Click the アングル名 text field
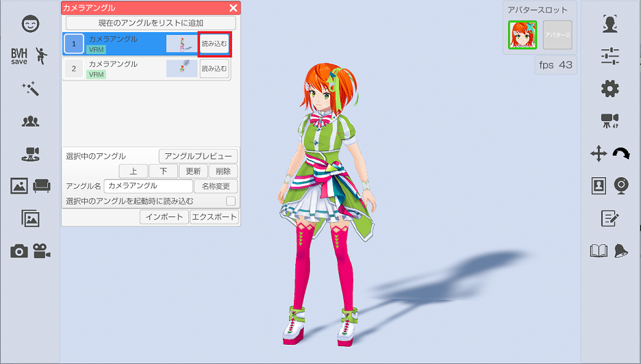The image size is (641, 364). pos(148,186)
